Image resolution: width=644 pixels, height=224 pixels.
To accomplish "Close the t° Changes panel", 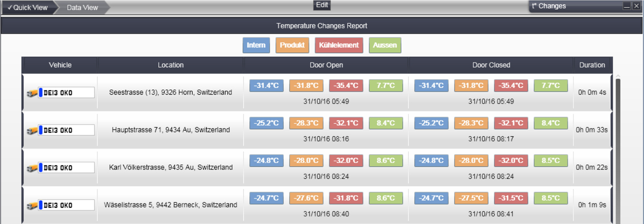I will tap(636, 6).
